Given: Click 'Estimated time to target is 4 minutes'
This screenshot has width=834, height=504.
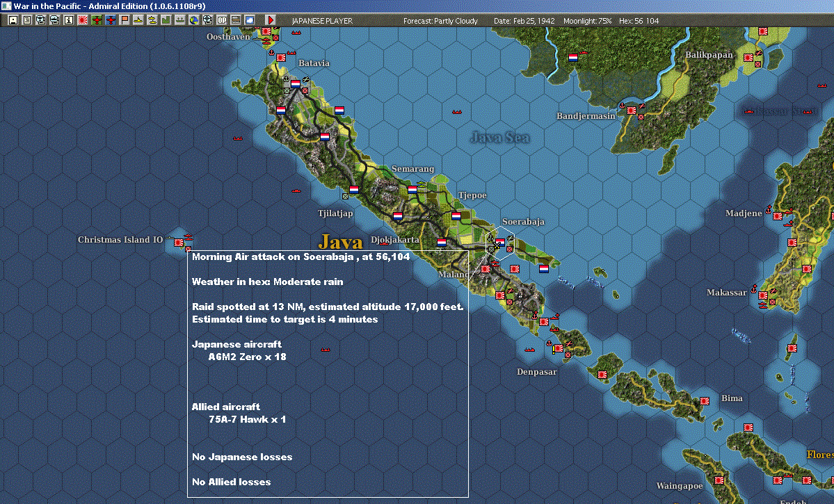Looking at the screenshot, I should tap(285, 320).
